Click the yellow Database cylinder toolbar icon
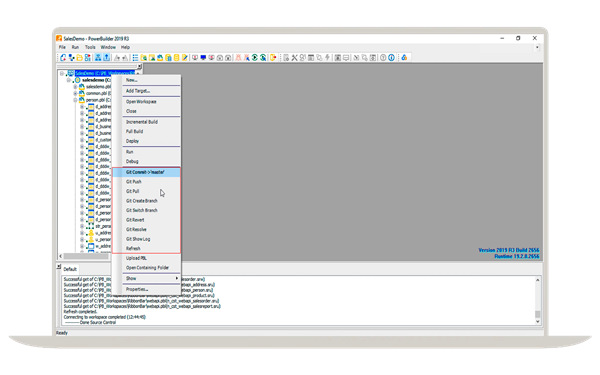The image size is (600, 375). click(x=176, y=57)
